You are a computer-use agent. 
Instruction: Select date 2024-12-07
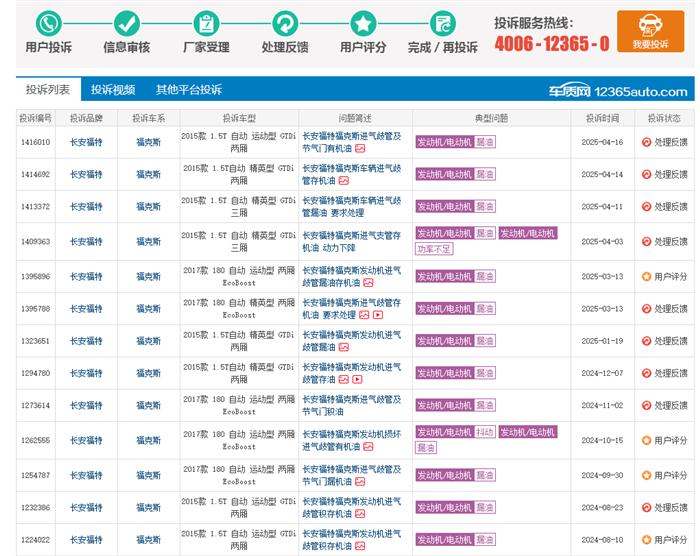pos(602,373)
